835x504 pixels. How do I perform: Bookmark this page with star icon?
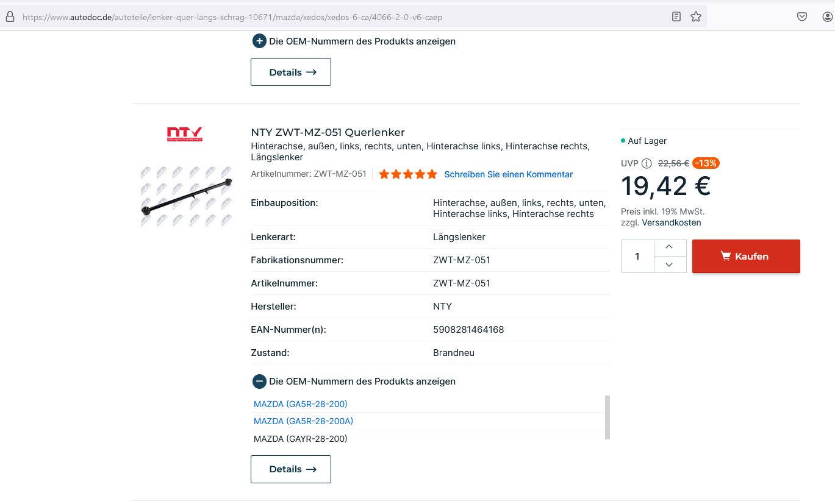696,17
